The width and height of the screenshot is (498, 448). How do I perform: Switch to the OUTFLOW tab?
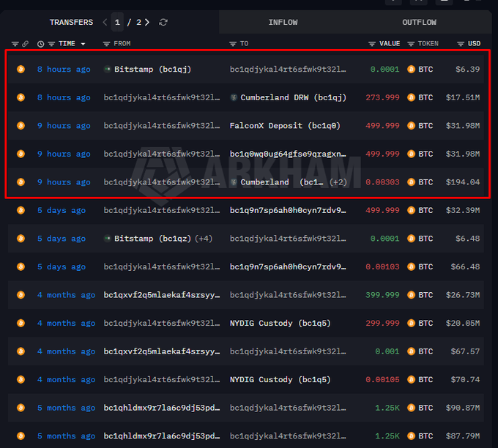[x=419, y=22]
